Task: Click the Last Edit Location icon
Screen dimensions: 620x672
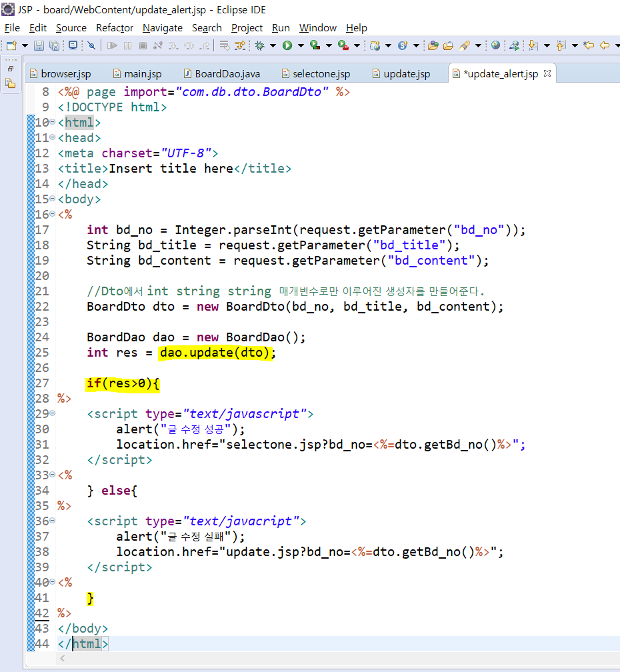Action: click(x=589, y=45)
